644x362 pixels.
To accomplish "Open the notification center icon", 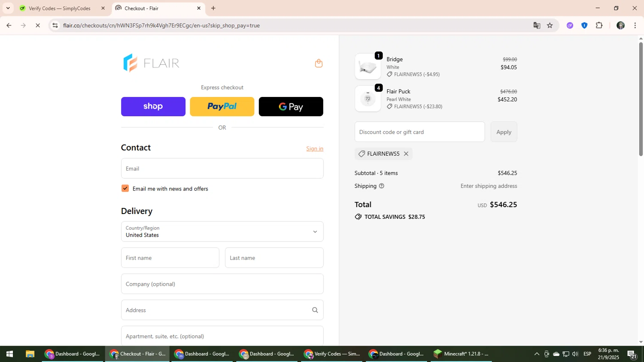I will (632, 354).
